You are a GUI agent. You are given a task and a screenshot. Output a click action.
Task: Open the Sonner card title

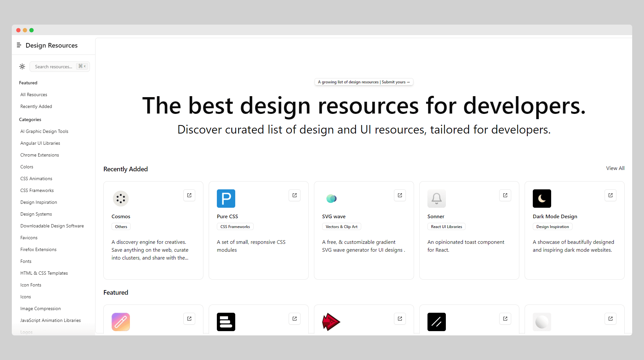(436, 217)
